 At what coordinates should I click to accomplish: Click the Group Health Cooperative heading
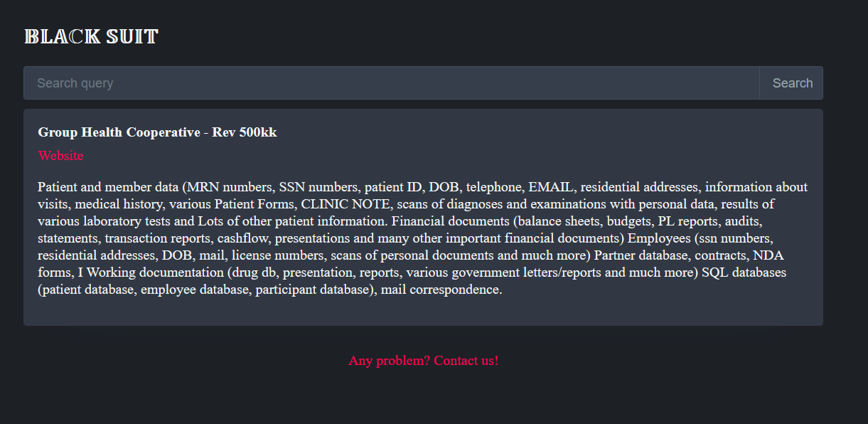click(119, 132)
